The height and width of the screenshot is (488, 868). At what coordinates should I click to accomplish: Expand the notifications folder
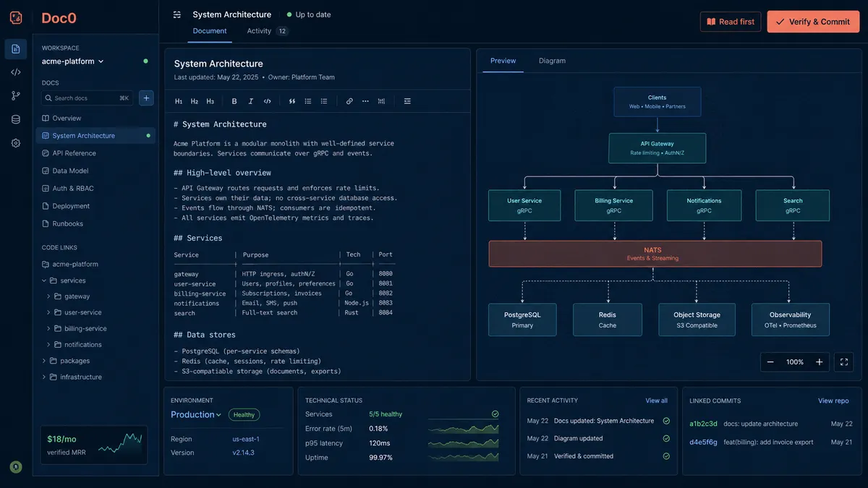(x=48, y=345)
